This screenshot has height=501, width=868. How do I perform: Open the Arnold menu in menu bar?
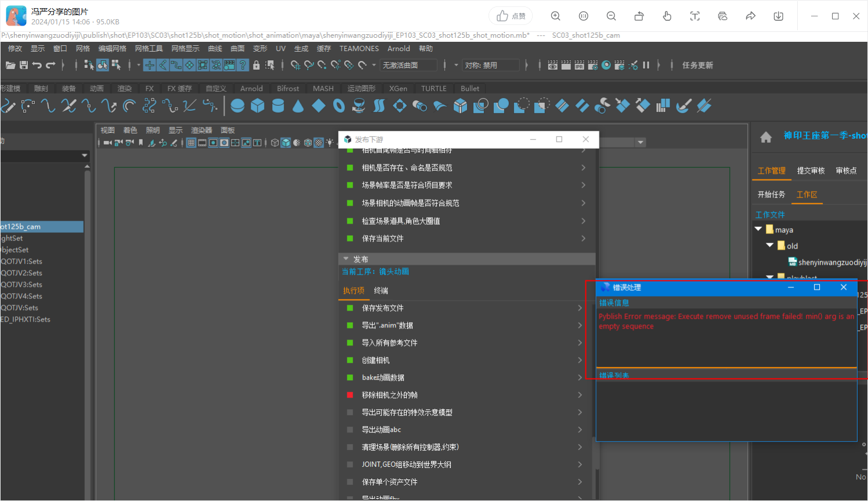pyautogui.click(x=399, y=49)
